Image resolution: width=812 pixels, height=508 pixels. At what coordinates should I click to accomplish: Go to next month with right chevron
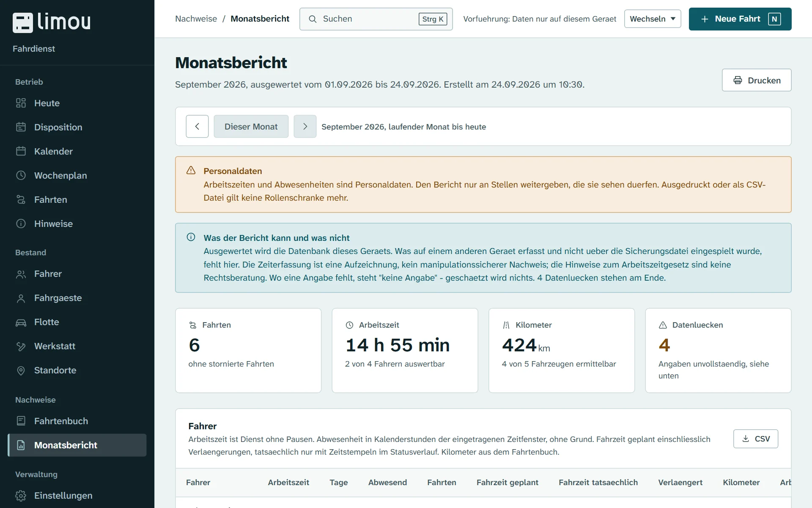tap(305, 127)
